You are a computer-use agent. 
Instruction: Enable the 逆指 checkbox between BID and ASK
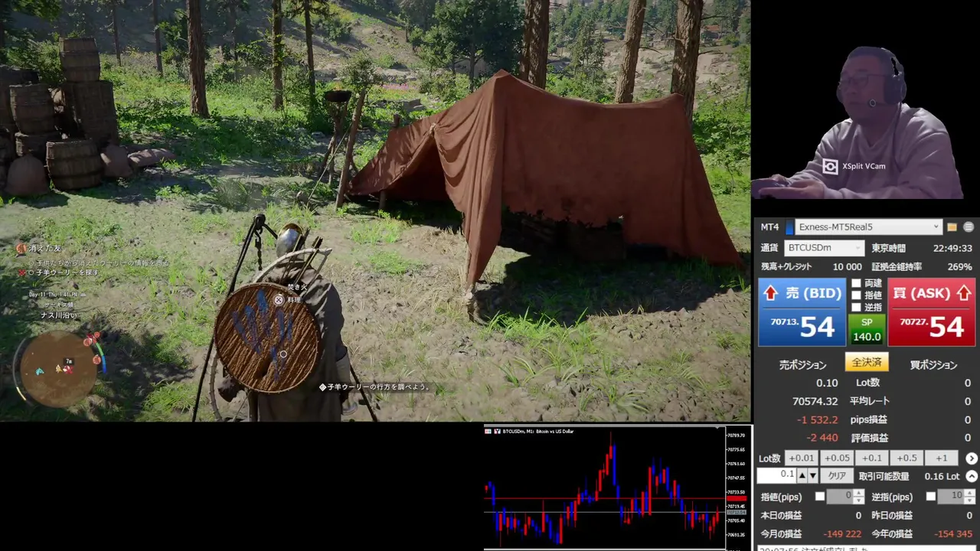tap(857, 308)
